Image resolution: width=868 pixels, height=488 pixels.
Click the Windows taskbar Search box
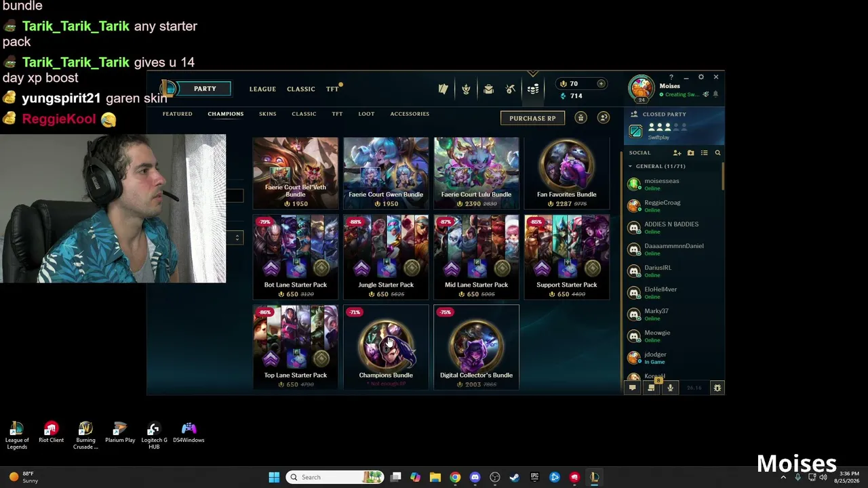(x=335, y=477)
